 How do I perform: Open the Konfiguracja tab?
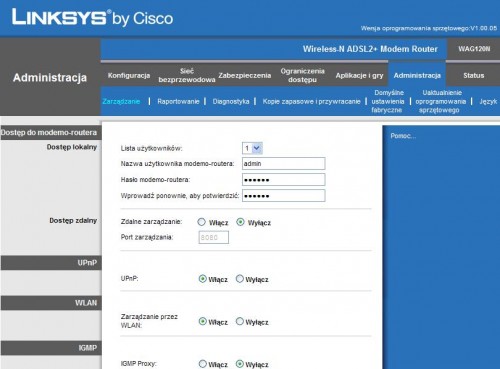pos(129,76)
